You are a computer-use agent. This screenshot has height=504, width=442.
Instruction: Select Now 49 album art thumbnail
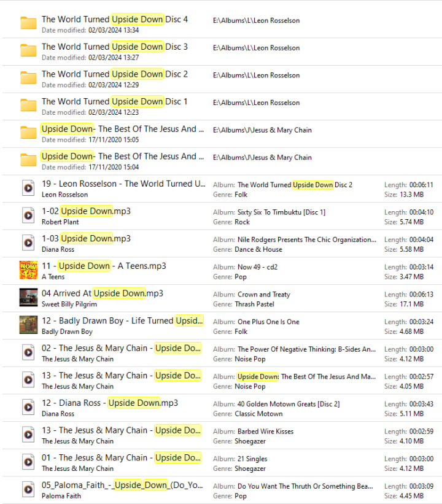[28, 270]
